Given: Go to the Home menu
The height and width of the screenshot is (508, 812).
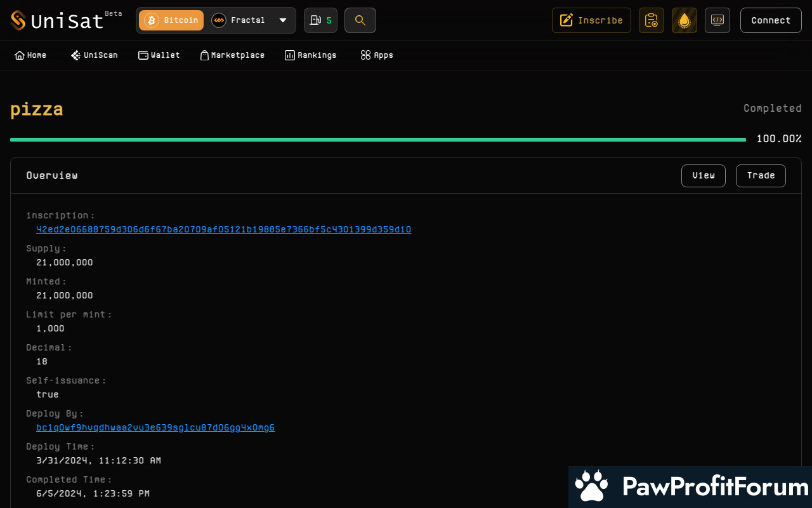Looking at the screenshot, I should pyautogui.click(x=30, y=55).
